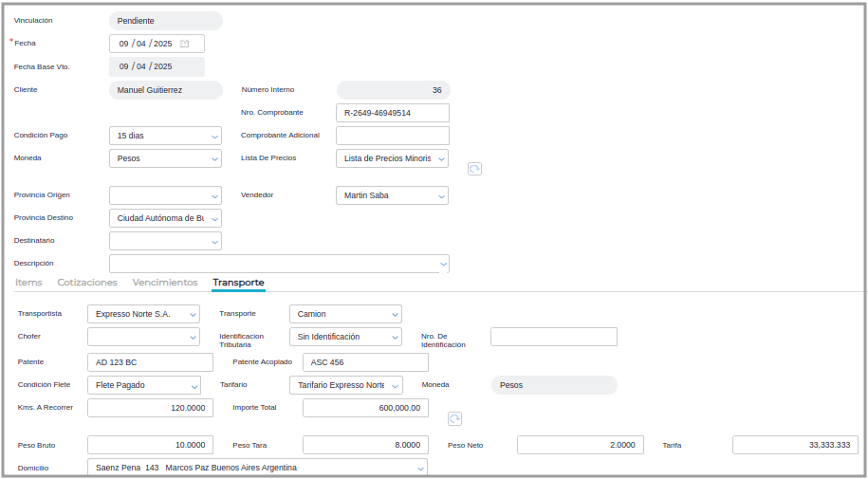Focus the Comprobante Adicional field
This screenshot has width=868, height=479.
393,136
